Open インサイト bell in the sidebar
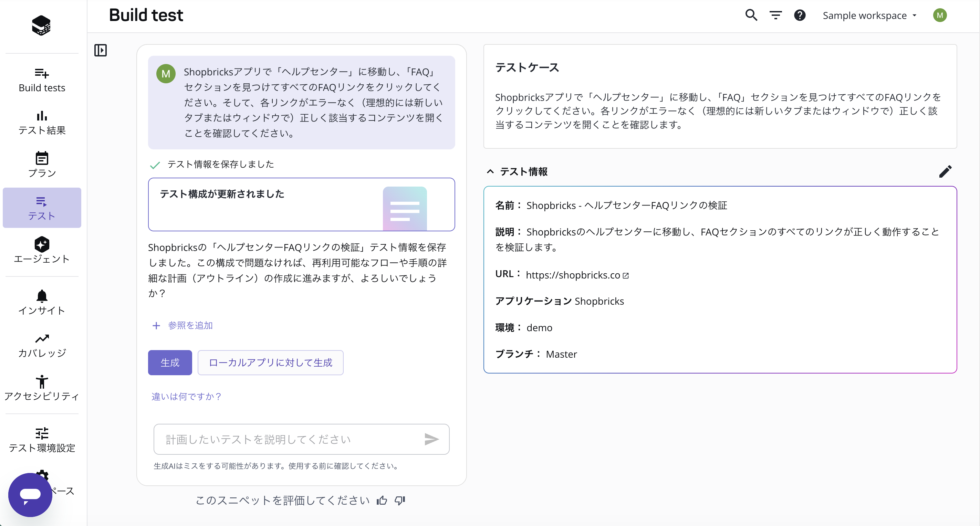 (42, 303)
